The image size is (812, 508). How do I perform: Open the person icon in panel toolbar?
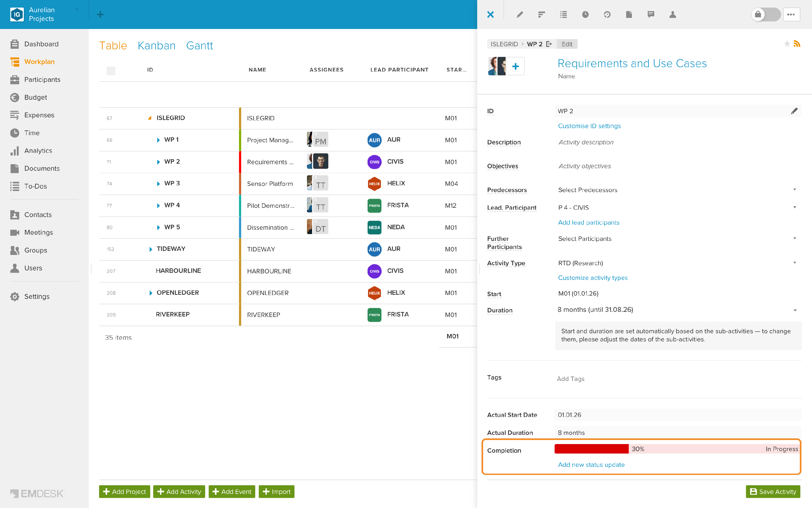[x=672, y=14]
